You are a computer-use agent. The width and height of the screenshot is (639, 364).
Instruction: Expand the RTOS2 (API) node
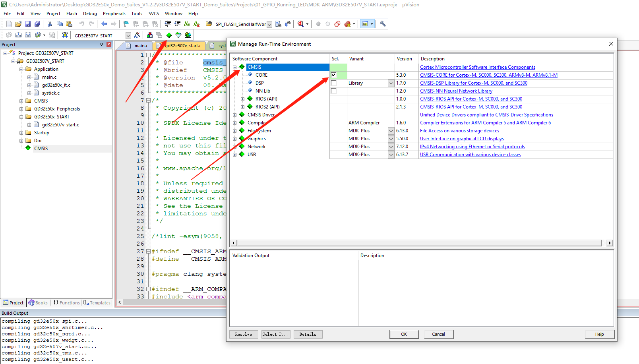242,107
